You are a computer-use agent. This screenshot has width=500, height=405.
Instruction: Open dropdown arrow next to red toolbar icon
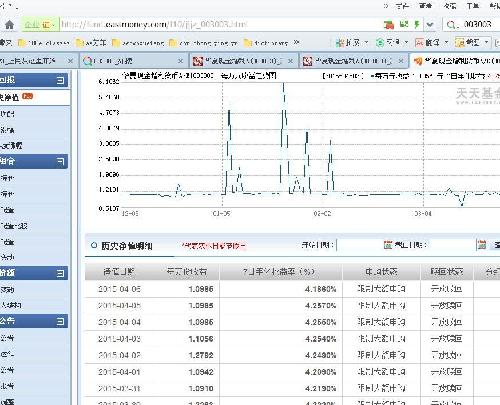(446, 42)
